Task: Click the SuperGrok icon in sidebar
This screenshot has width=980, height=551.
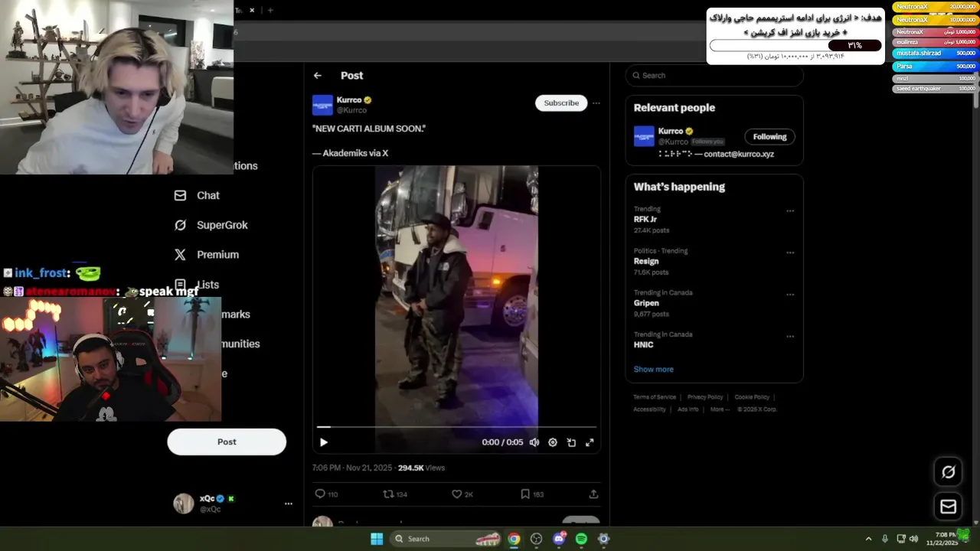Action: tap(180, 225)
